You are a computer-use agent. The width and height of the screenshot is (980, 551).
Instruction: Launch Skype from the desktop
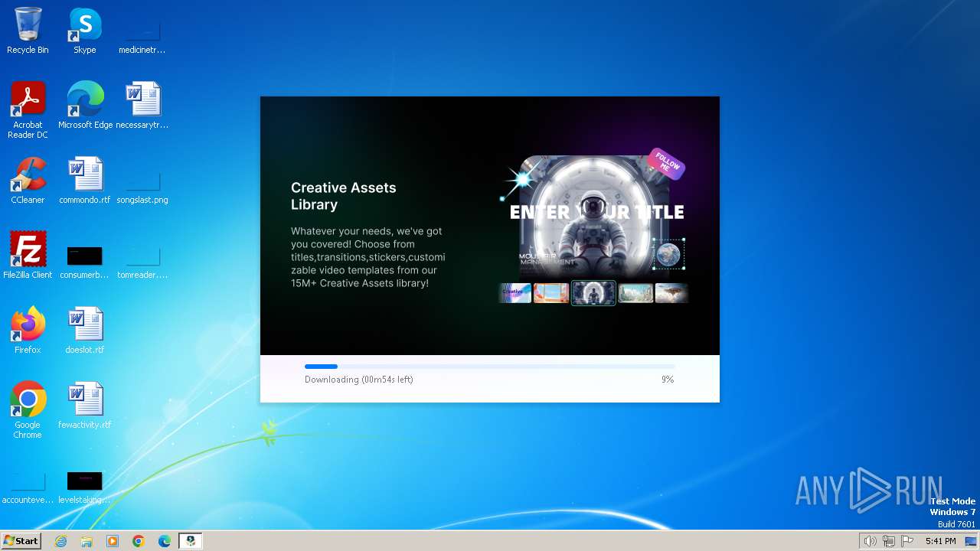pyautogui.click(x=85, y=31)
